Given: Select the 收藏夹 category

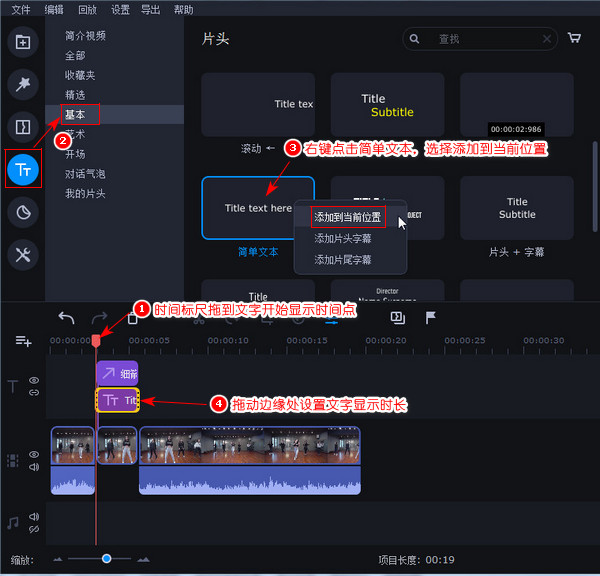Looking at the screenshot, I should coord(80,75).
